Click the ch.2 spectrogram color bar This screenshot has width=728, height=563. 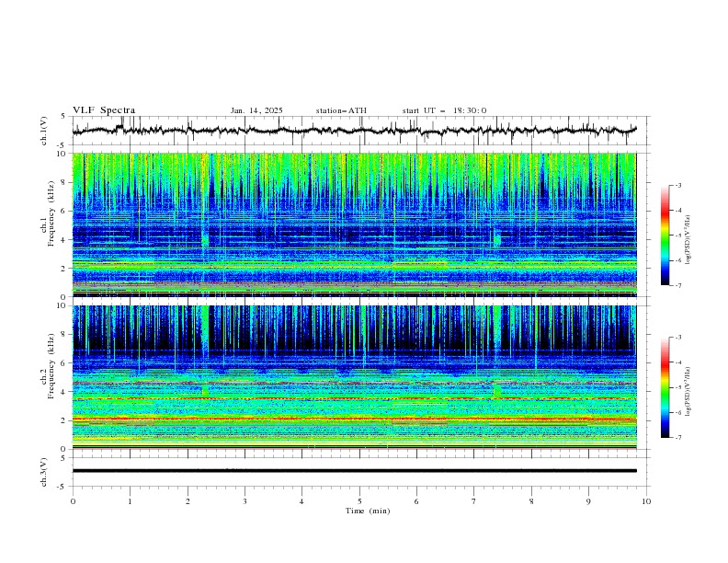(x=665, y=387)
